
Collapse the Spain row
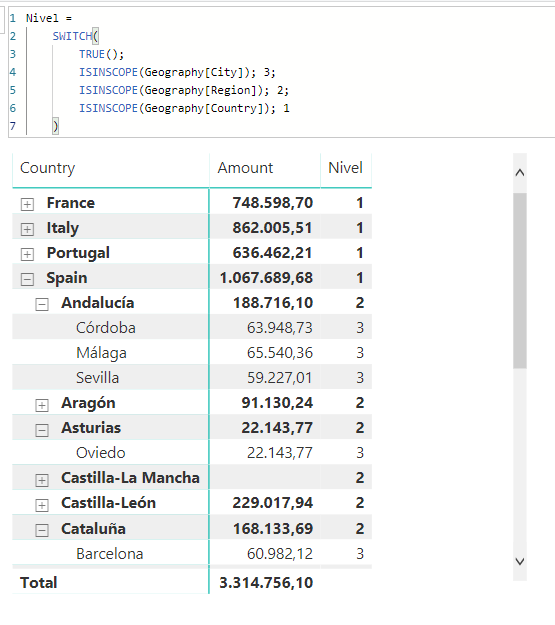pos(27,279)
